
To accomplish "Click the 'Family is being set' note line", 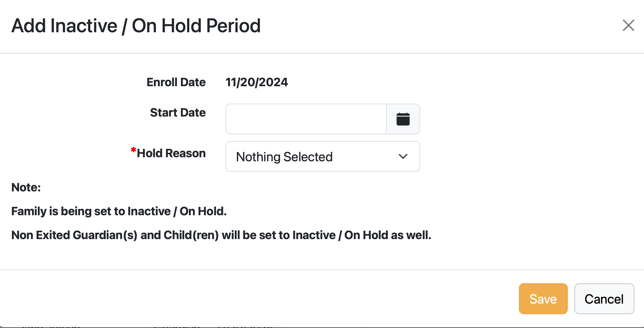I will pos(119,211).
